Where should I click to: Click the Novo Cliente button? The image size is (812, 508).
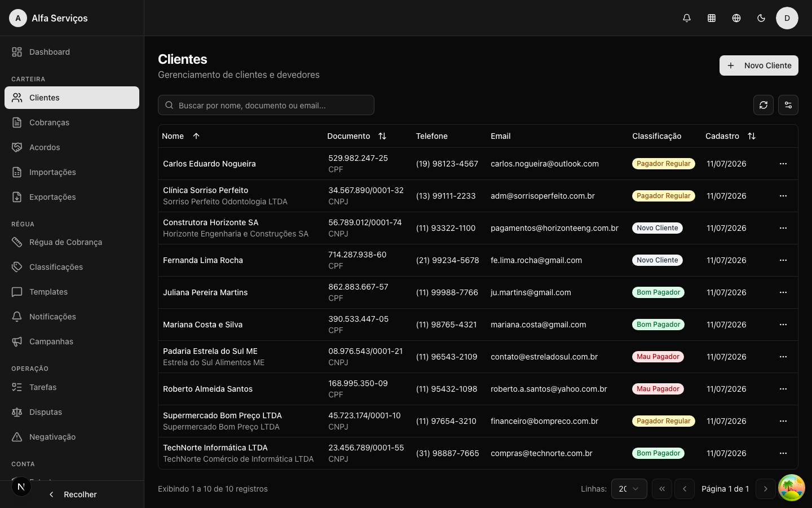(759, 65)
